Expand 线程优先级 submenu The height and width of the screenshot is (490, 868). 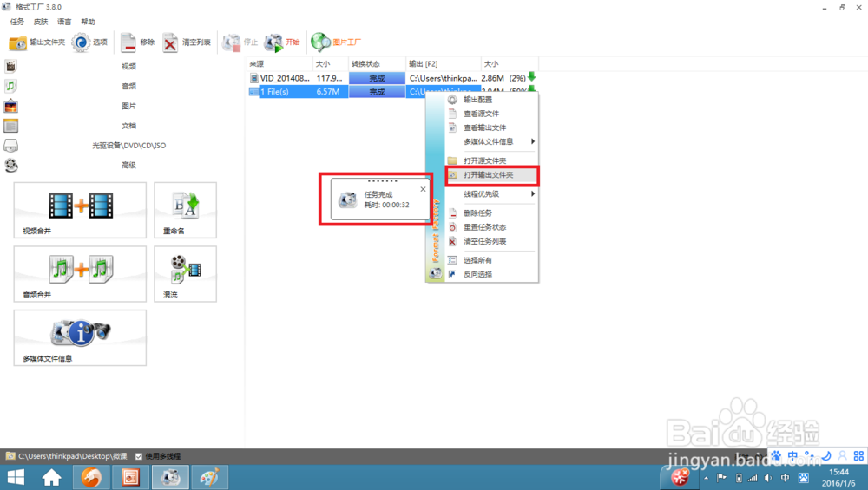pos(491,194)
